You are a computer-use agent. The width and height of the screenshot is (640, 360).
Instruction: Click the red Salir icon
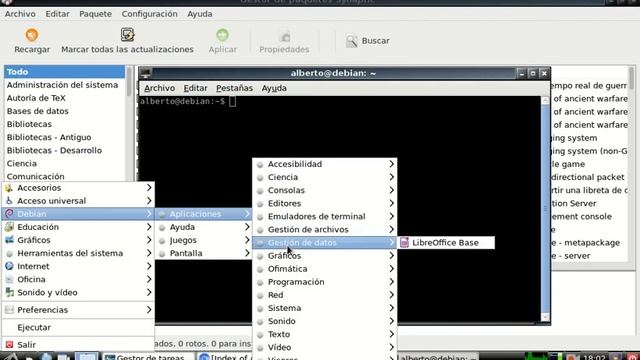(x=9, y=345)
